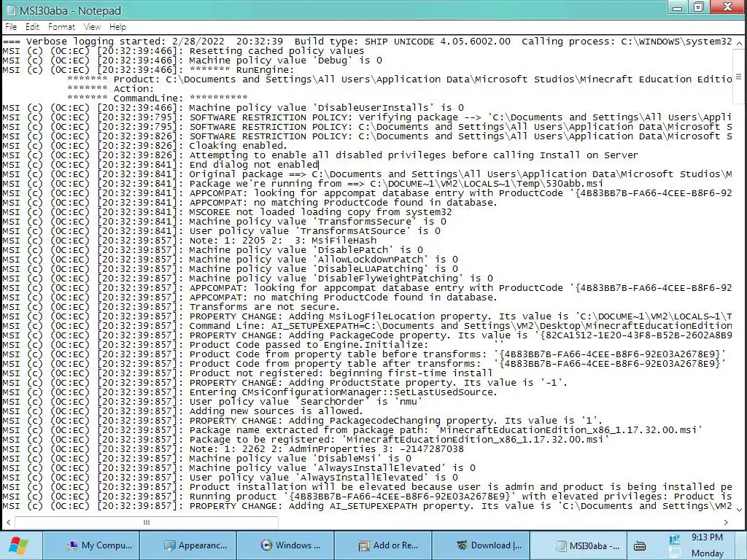Switch to My Computer taskbar window
This screenshot has width=747, height=560.
click(x=91, y=545)
